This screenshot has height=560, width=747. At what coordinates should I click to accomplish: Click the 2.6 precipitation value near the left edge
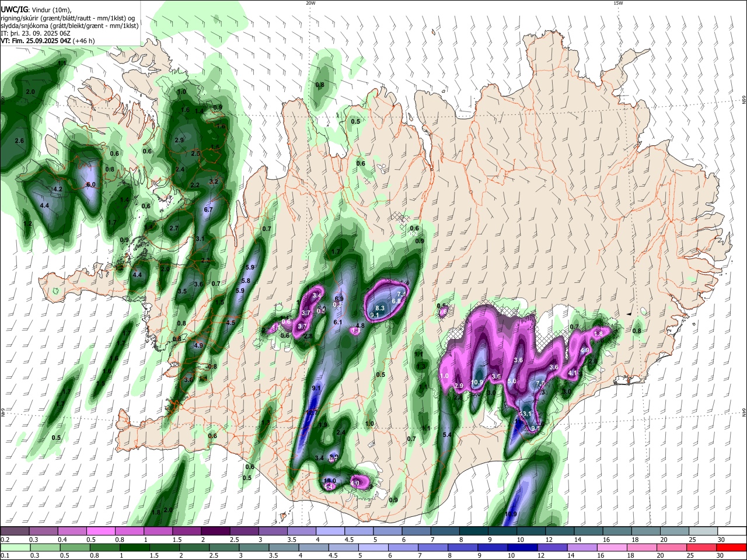pyautogui.click(x=19, y=141)
